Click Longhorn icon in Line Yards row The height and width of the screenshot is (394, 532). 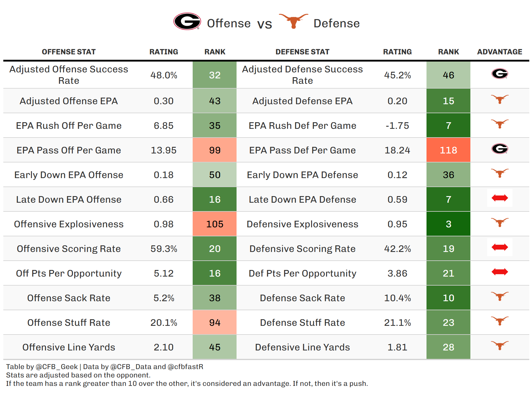(500, 345)
